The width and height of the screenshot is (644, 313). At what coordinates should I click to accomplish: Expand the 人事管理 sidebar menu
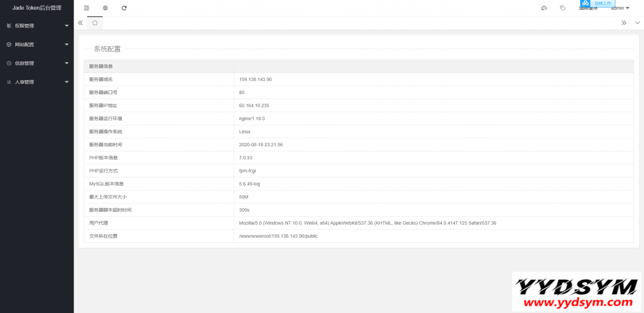(37, 82)
